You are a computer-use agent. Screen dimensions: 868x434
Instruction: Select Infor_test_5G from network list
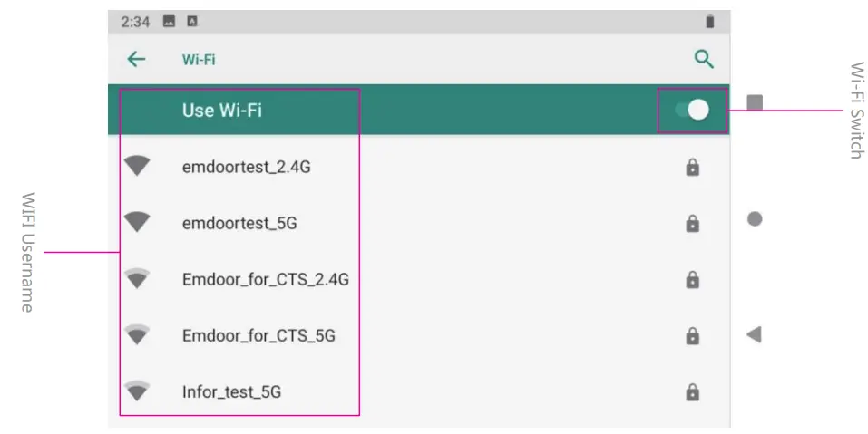point(231,391)
